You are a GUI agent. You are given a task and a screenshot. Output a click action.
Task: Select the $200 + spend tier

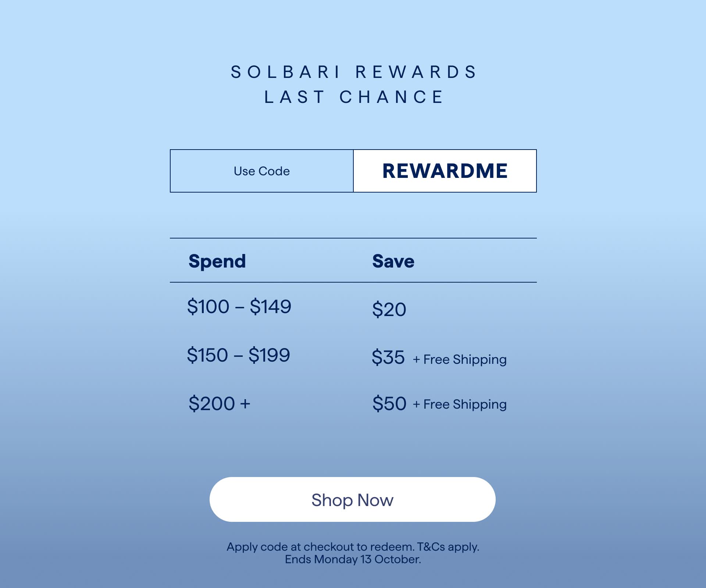pos(219,404)
